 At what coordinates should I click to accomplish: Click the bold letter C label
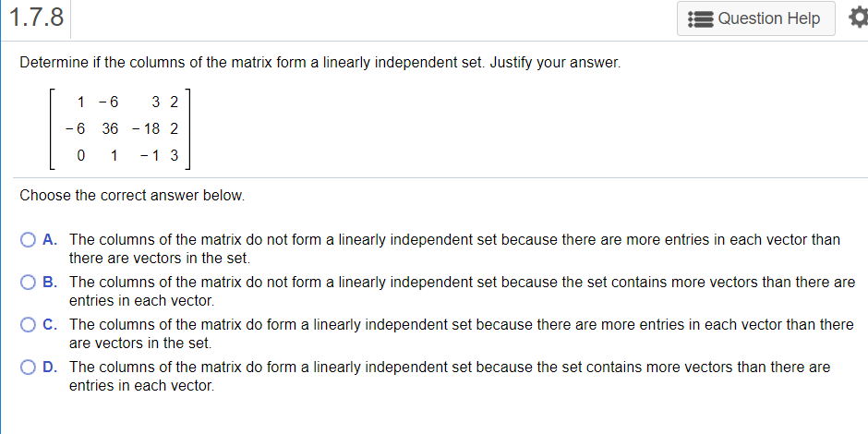(x=50, y=324)
